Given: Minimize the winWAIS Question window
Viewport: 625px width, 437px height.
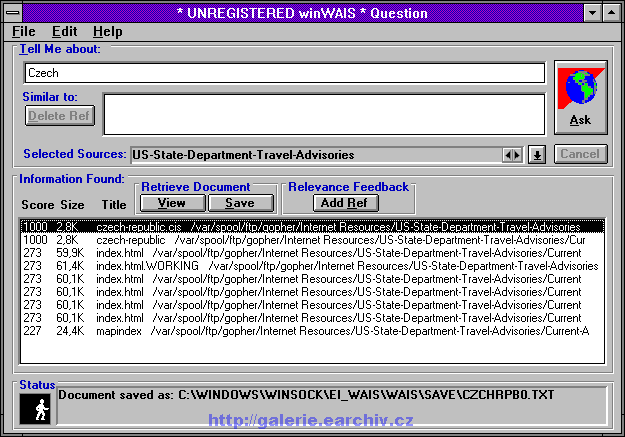Looking at the screenshot, I should pyautogui.click(x=593, y=12).
